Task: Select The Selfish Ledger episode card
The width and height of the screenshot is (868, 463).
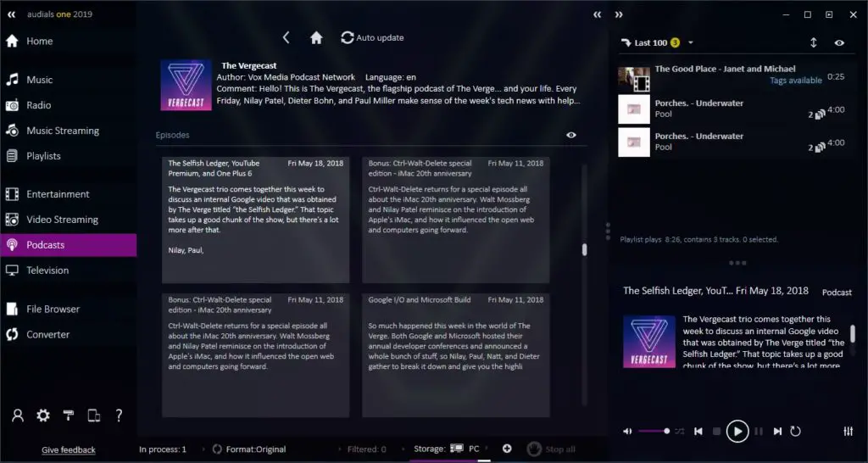Action: coord(256,220)
